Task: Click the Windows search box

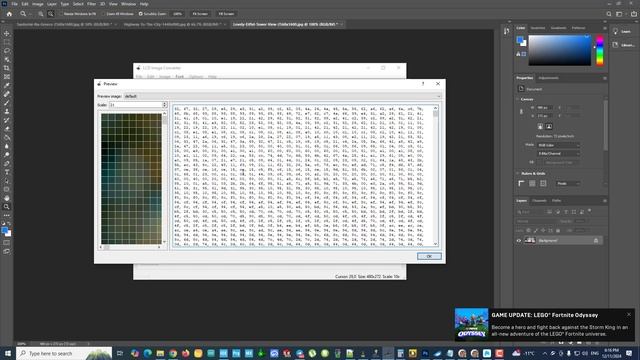Action: coord(64,353)
